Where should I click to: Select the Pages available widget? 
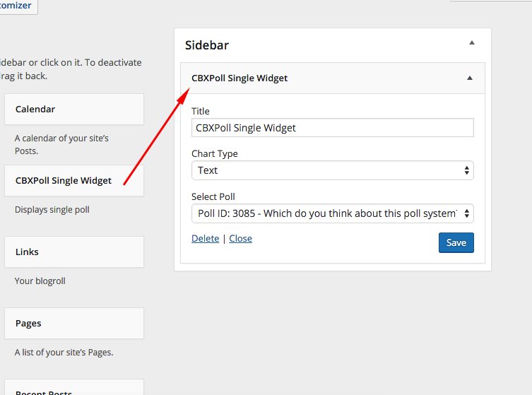tap(74, 323)
